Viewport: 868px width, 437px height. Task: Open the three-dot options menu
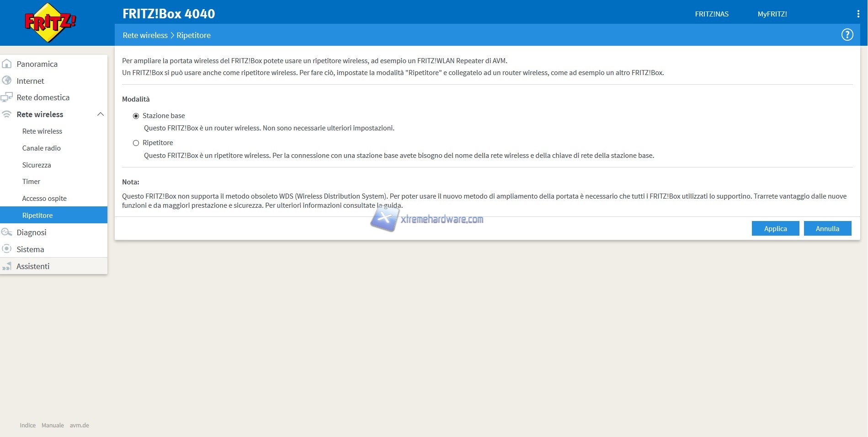[858, 14]
